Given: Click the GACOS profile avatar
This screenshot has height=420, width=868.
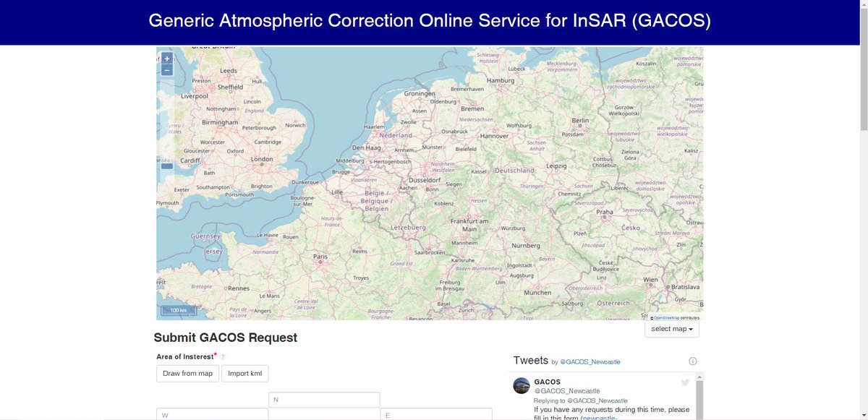Looking at the screenshot, I should (522, 385).
